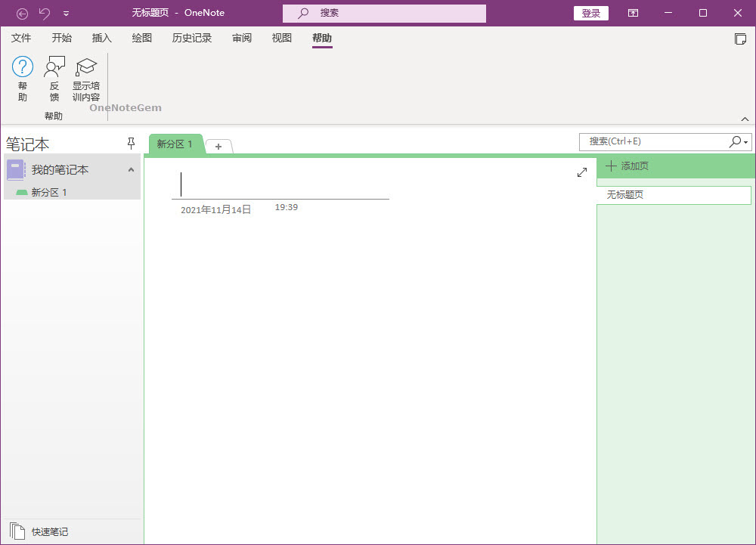Click the Help question mark icon
756x545 pixels.
coord(23,67)
